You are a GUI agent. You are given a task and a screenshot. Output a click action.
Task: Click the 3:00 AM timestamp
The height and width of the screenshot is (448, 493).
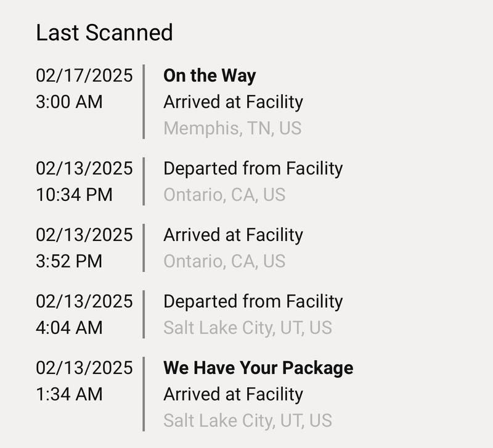[x=69, y=102]
